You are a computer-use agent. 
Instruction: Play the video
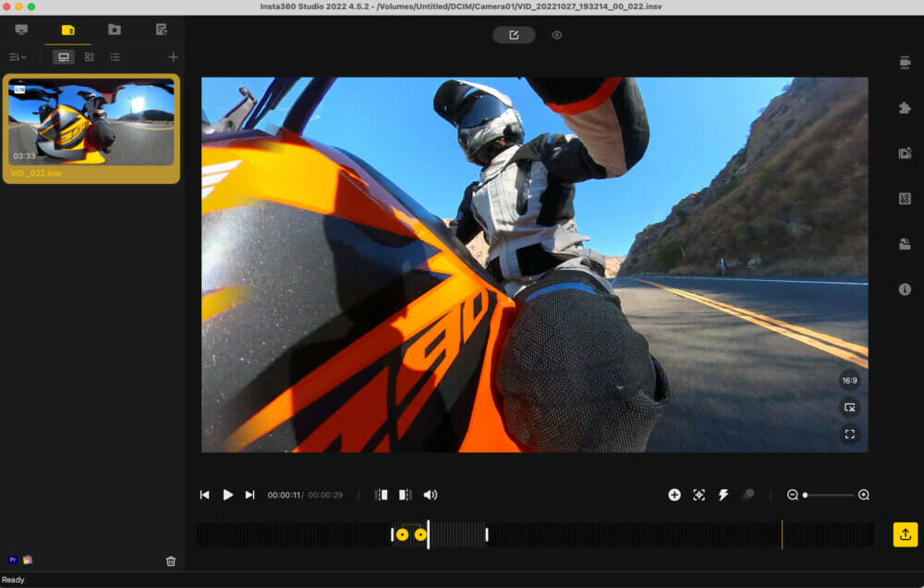tap(227, 495)
